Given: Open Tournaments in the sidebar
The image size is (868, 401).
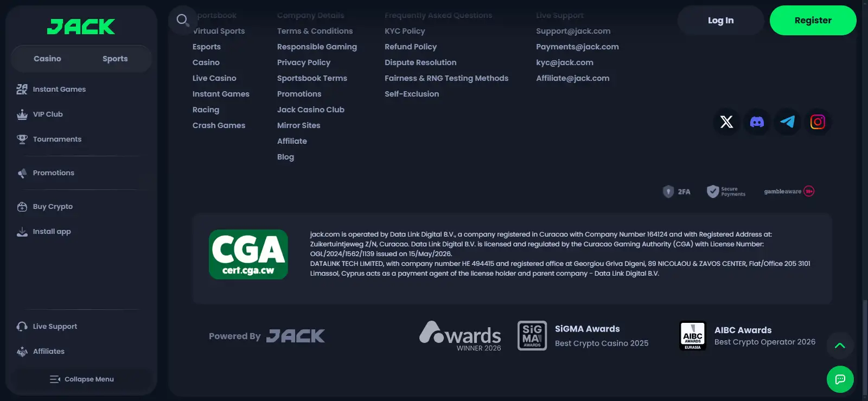Looking at the screenshot, I should (57, 139).
